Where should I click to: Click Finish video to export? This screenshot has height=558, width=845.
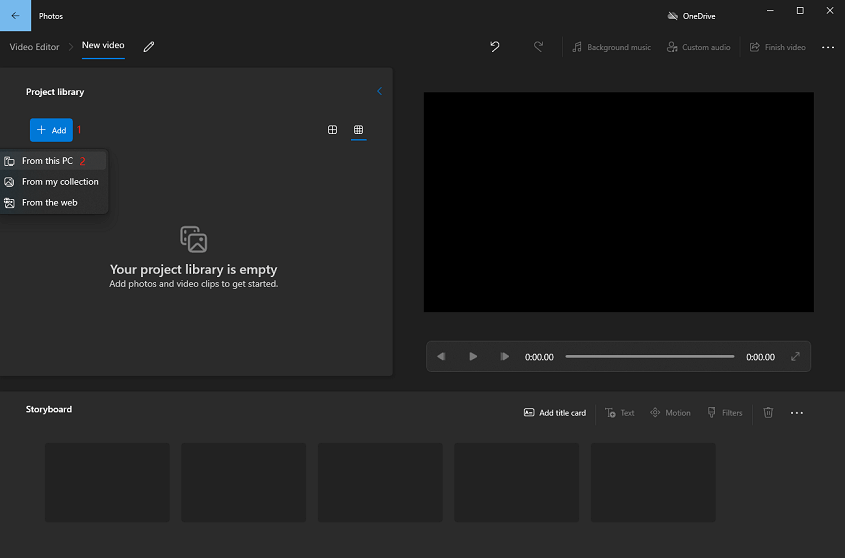[x=778, y=47]
